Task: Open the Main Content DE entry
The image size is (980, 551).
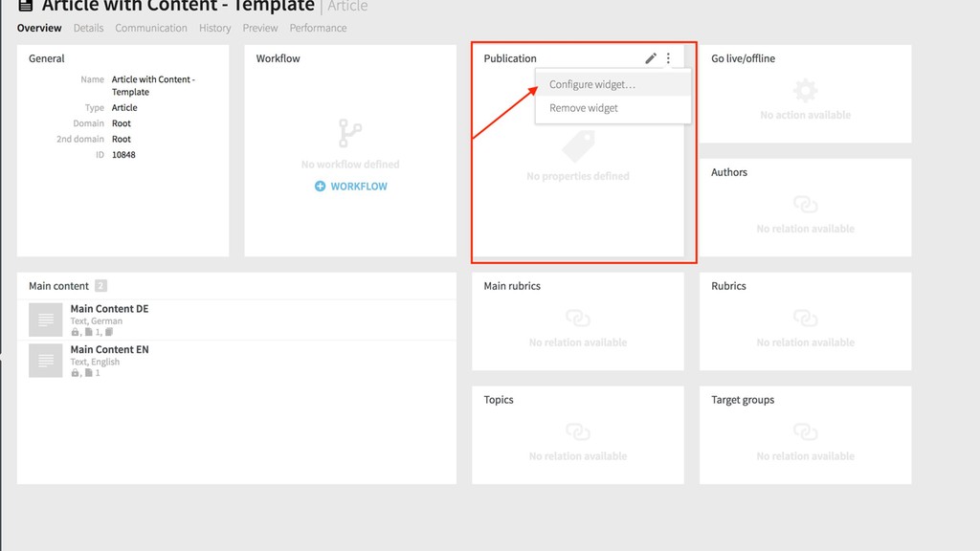Action: tap(109, 309)
